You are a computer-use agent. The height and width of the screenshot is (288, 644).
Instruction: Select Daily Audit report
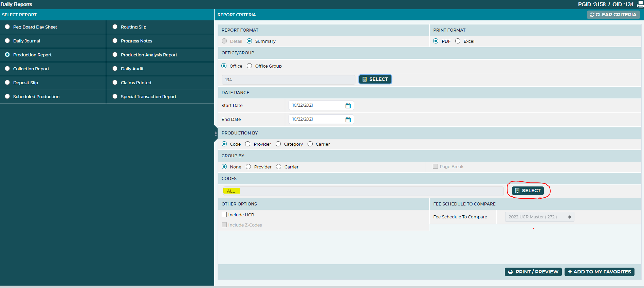tap(115, 69)
